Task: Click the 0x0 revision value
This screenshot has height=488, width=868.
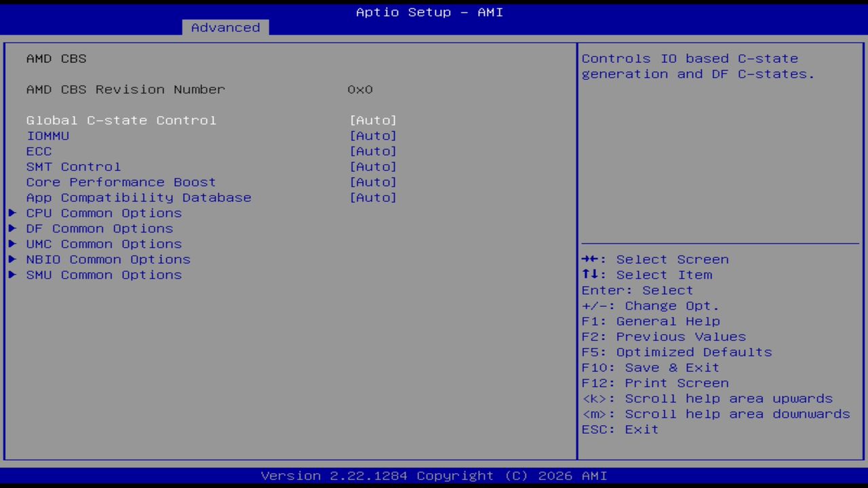Action: tap(360, 89)
